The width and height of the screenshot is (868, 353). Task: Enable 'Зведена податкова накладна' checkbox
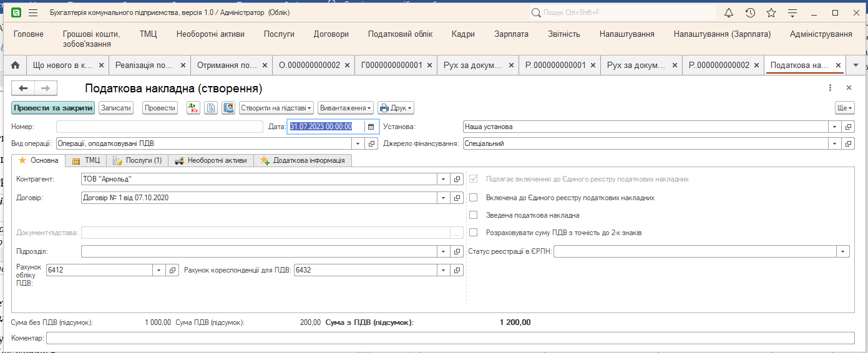(x=473, y=215)
